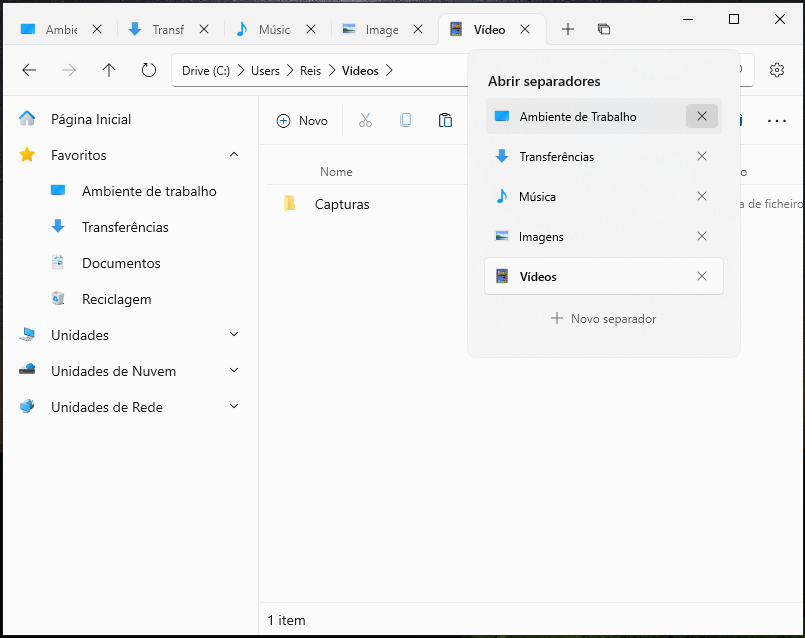Copy selected items from toolbar
Viewport: 805px width, 638px height.
[x=405, y=121]
